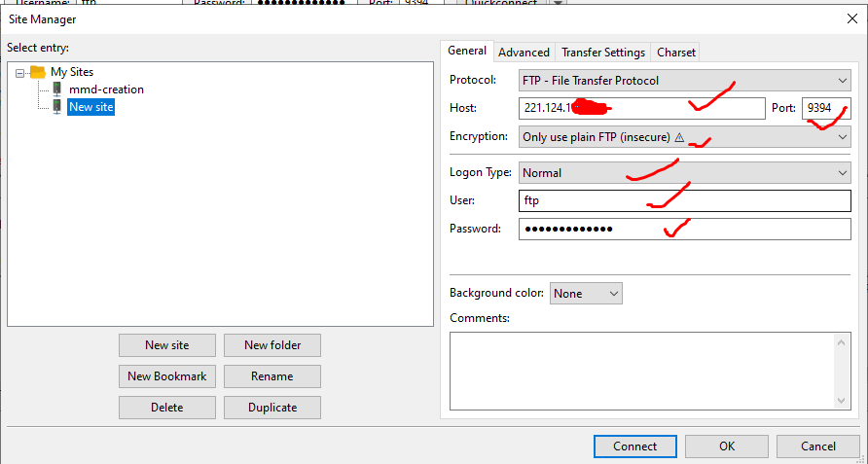Screen dimensions: 868x464
Task: Click the Background color label
Action: 496,293
